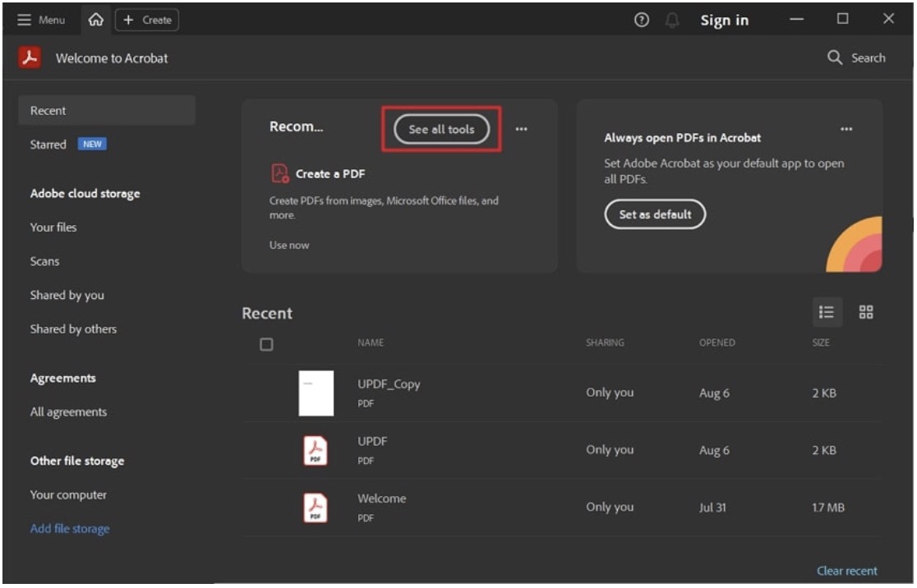Select Starred in the left sidebar

pos(48,145)
